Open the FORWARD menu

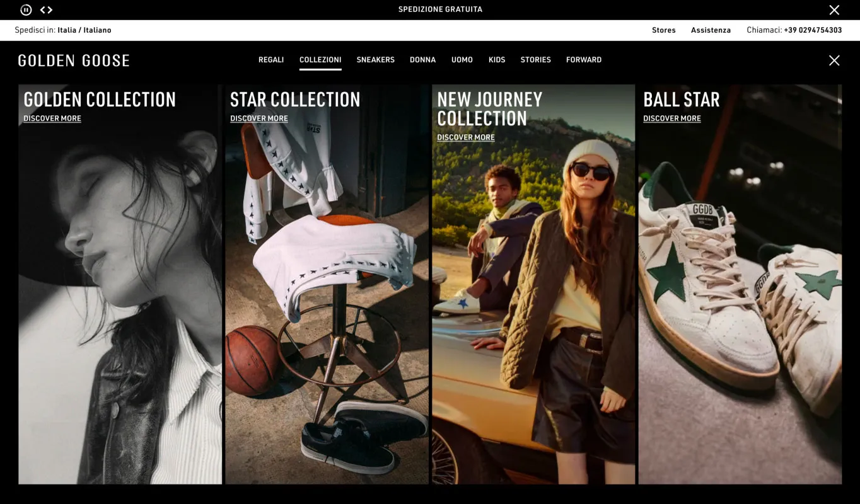(584, 59)
